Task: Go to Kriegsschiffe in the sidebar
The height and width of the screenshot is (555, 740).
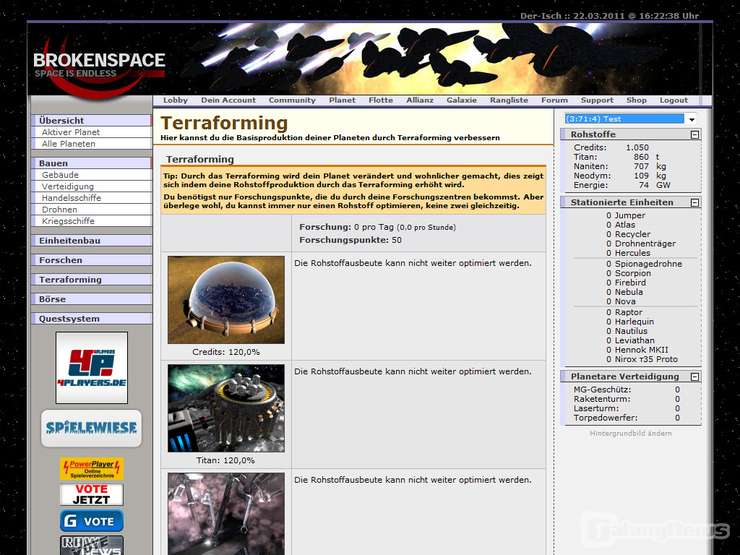Action: [92, 221]
